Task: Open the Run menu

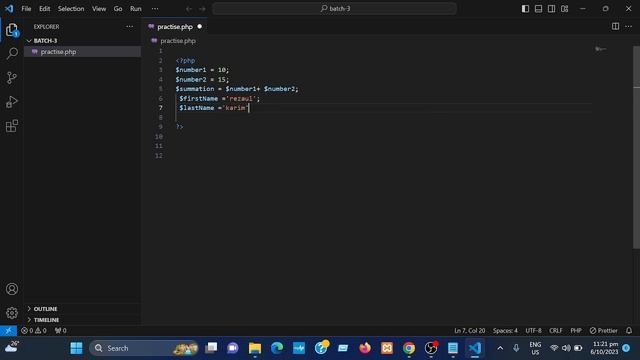Action: 136,9
